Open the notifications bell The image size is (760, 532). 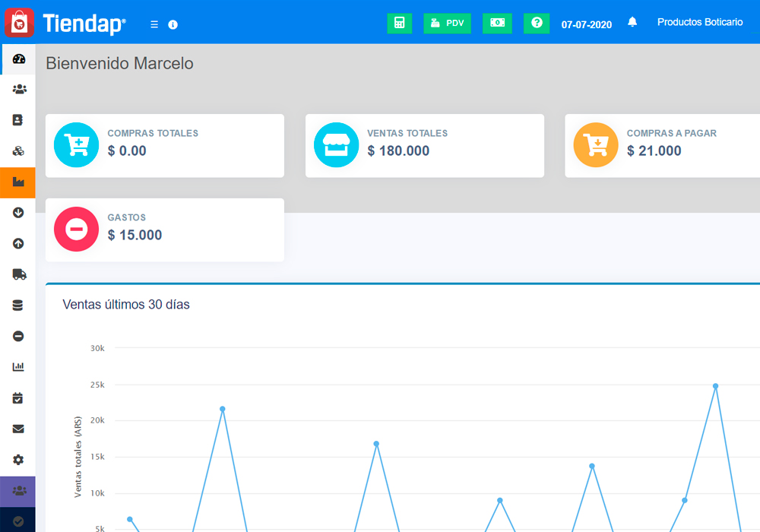632,23
